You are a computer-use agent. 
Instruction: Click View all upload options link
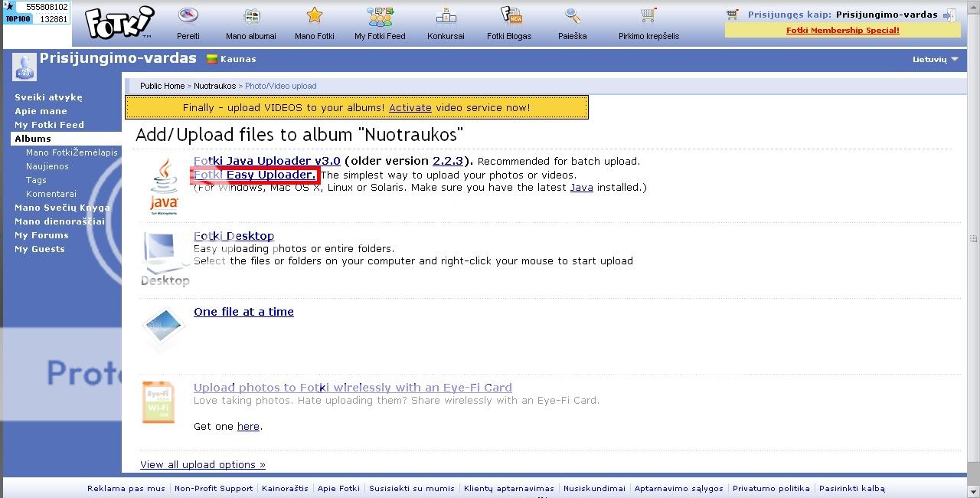tap(203, 465)
